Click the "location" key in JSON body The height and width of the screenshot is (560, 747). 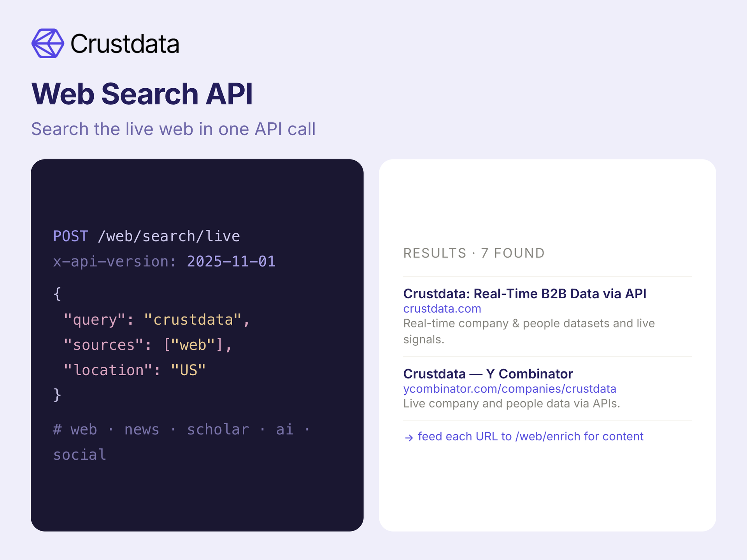click(108, 370)
